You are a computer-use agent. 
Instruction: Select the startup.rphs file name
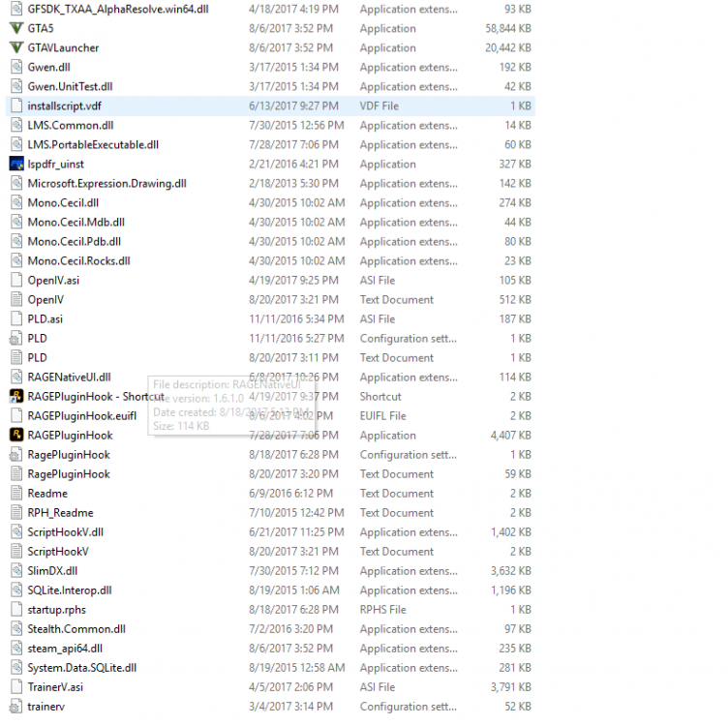[57, 610]
